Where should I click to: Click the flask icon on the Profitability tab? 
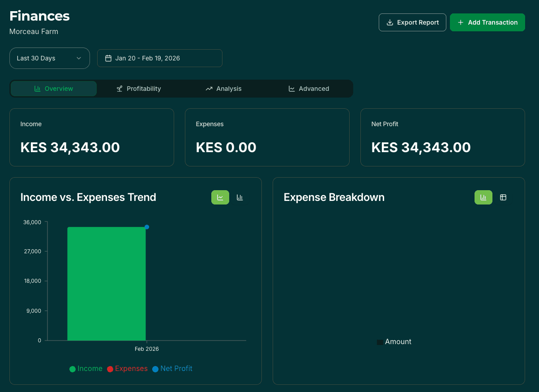click(x=119, y=89)
